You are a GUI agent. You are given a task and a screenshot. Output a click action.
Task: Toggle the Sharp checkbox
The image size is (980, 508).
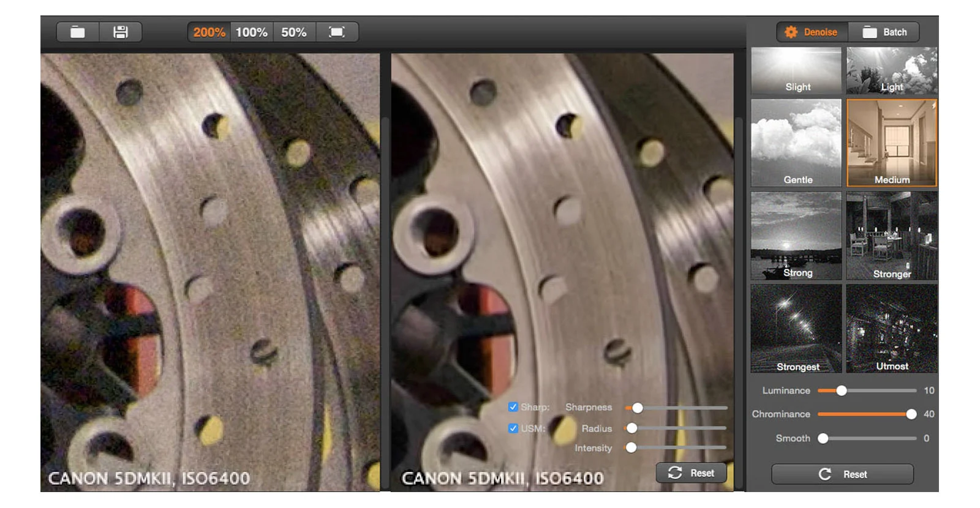[x=513, y=407]
